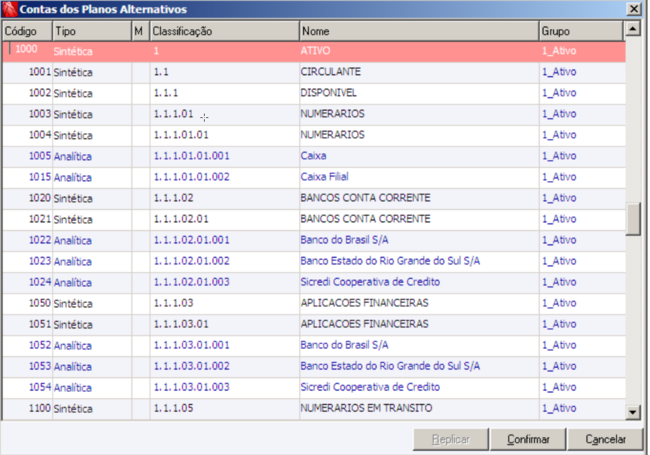The width and height of the screenshot is (650, 455).
Task: Click the window title bar app icon
Action: tap(10, 9)
